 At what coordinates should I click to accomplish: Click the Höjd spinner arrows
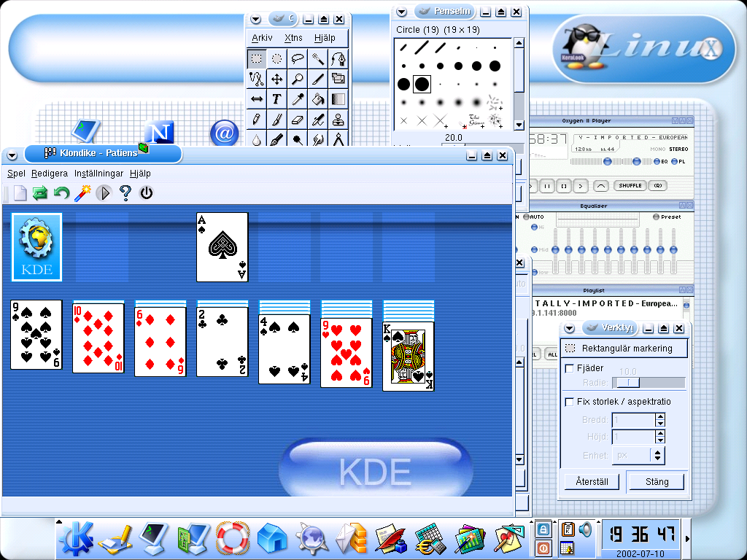pyautogui.click(x=660, y=436)
